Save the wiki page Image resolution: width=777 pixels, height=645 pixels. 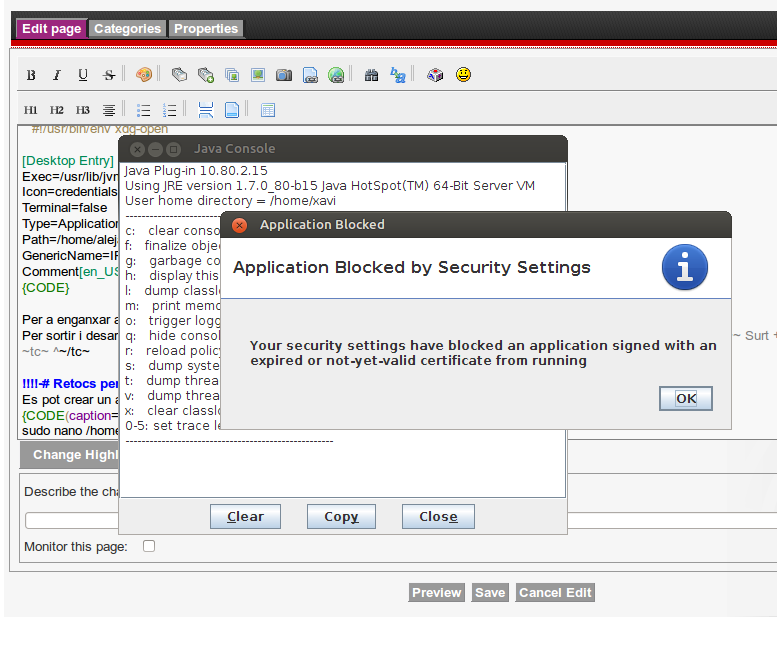click(x=490, y=592)
